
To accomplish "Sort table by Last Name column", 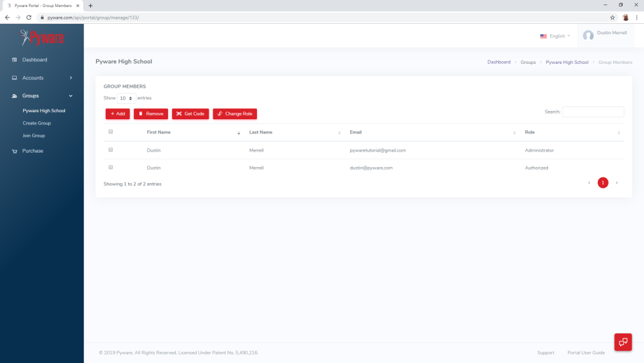I will click(x=294, y=132).
